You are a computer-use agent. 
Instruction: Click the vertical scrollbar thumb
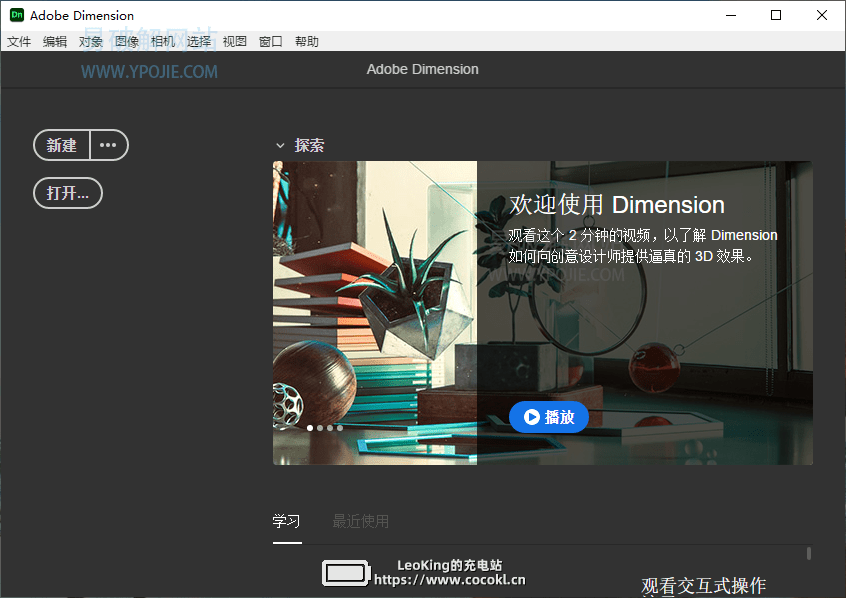(x=809, y=553)
